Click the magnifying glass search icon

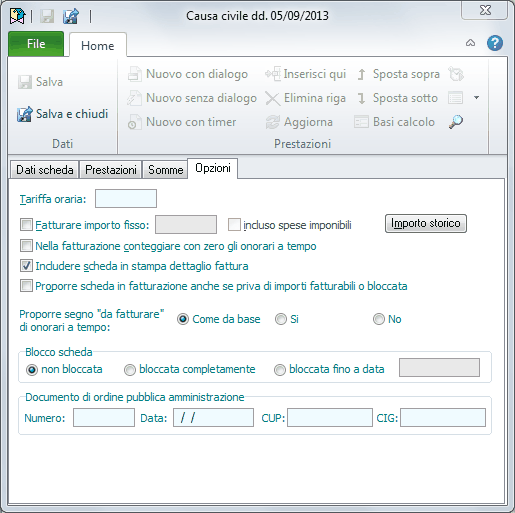[x=456, y=122]
